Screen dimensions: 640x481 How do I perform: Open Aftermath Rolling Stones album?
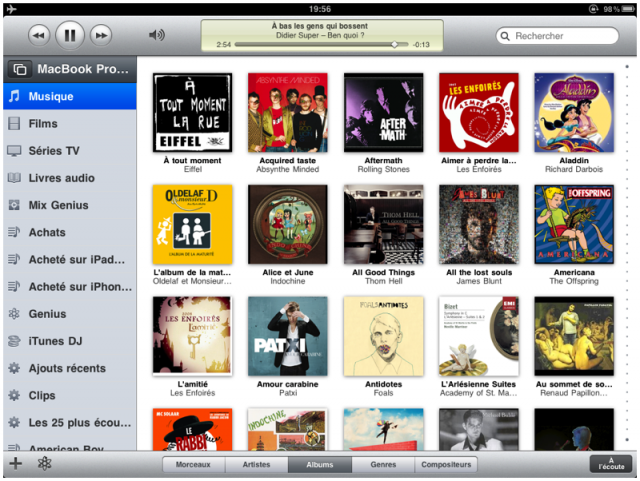[383, 113]
